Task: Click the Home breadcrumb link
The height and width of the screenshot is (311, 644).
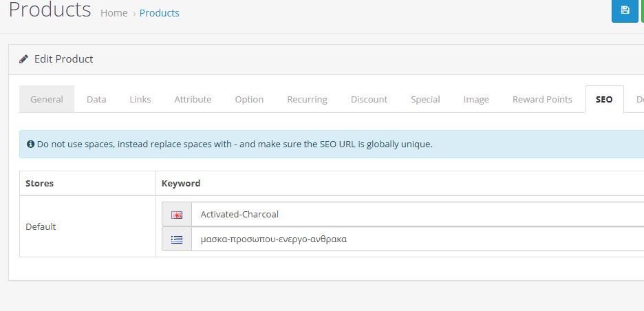Action: 114,13
